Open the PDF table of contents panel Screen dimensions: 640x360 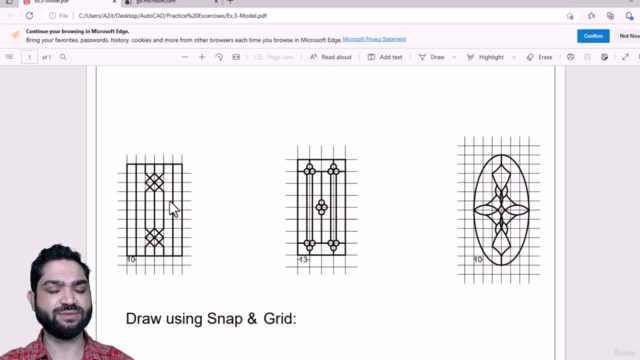point(9,57)
